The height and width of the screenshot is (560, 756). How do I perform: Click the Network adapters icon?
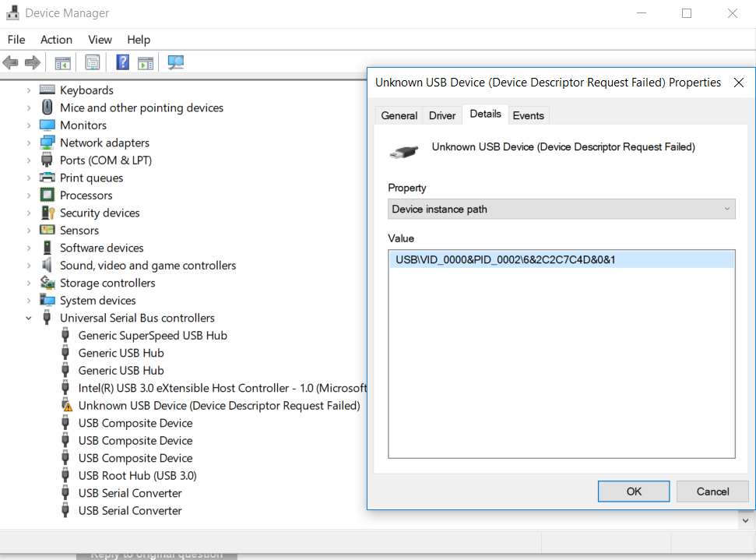tap(47, 143)
